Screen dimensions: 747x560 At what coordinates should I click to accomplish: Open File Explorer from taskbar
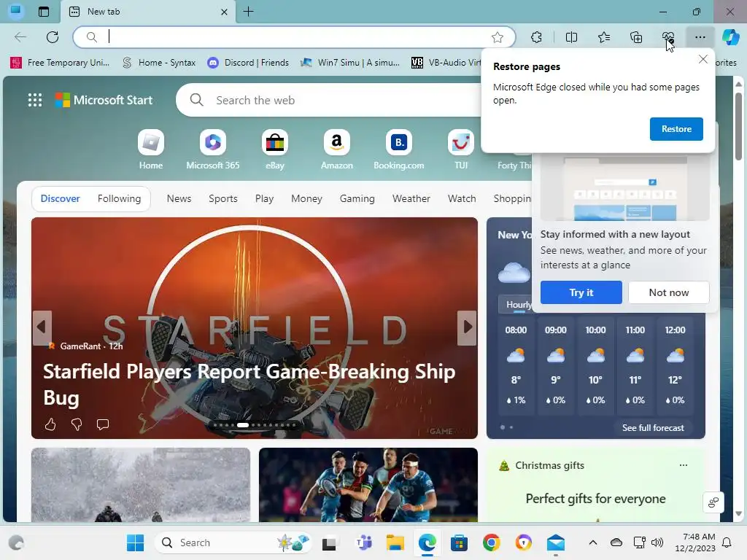pyautogui.click(x=395, y=542)
